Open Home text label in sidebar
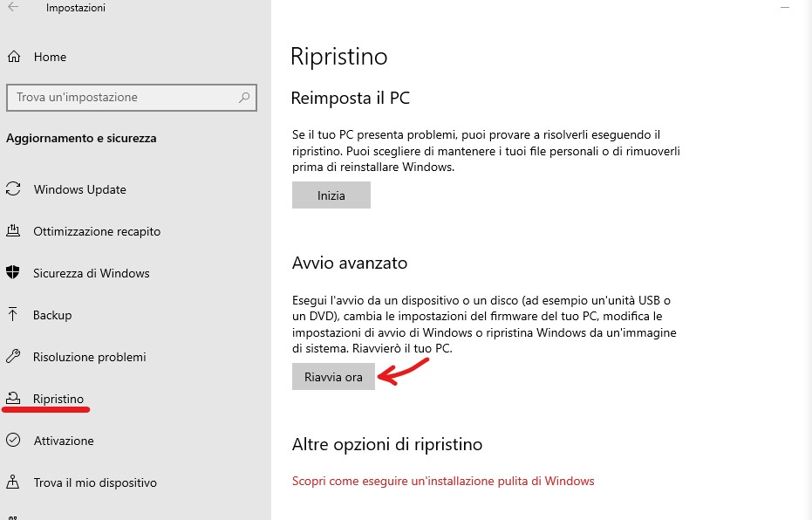 click(x=50, y=57)
